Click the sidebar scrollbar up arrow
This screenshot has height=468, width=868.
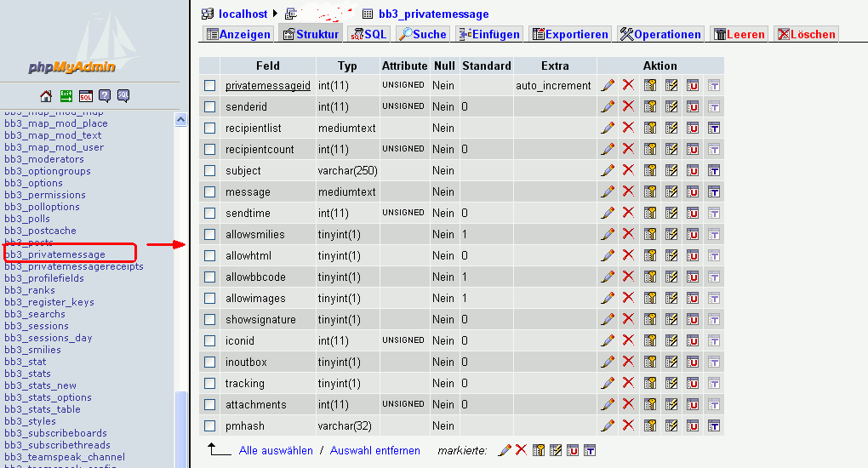tap(180, 120)
